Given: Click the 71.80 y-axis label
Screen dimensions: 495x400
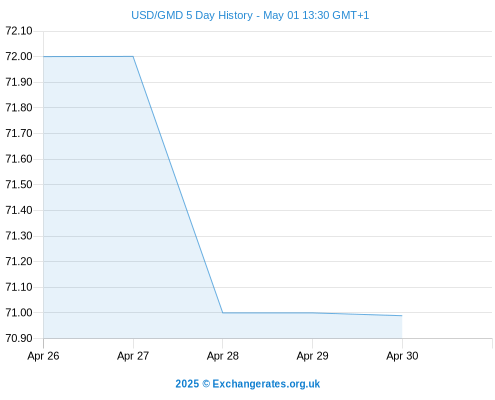Looking at the screenshot, I should click(19, 107).
